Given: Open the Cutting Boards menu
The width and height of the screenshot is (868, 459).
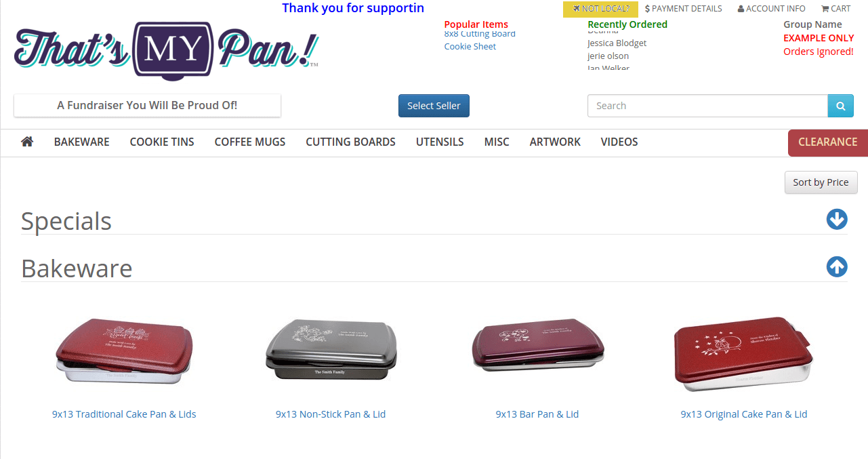Looking at the screenshot, I should point(350,142).
